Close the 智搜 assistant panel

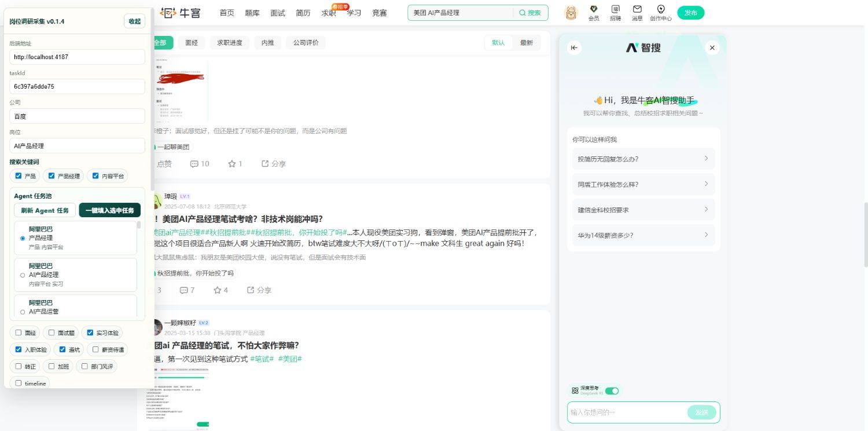(712, 48)
